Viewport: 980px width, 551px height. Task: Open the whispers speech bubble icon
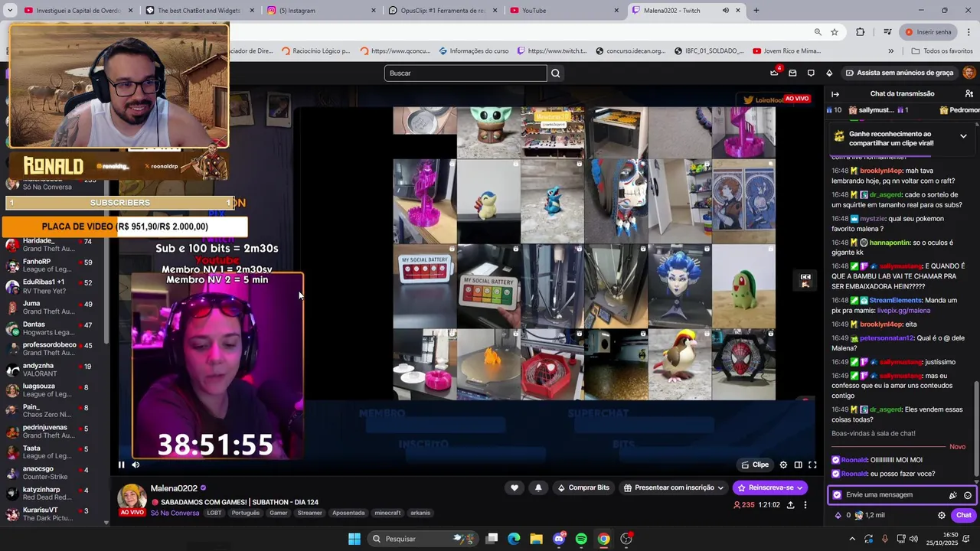[811, 73]
